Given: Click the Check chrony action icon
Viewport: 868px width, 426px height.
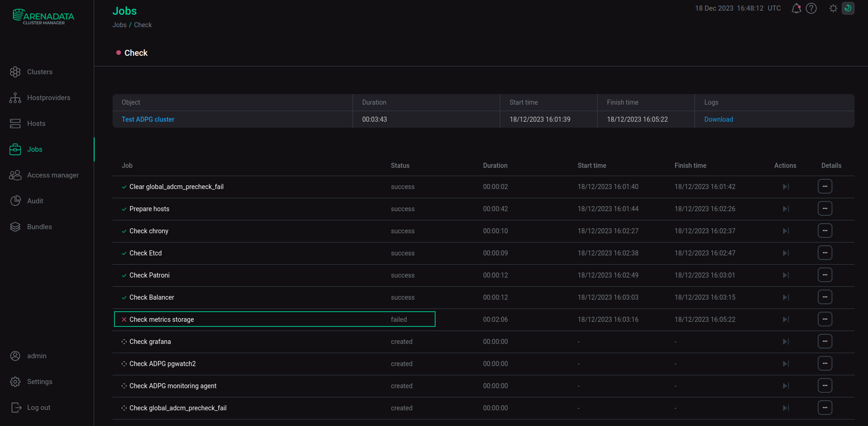Looking at the screenshot, I should 786,231.
